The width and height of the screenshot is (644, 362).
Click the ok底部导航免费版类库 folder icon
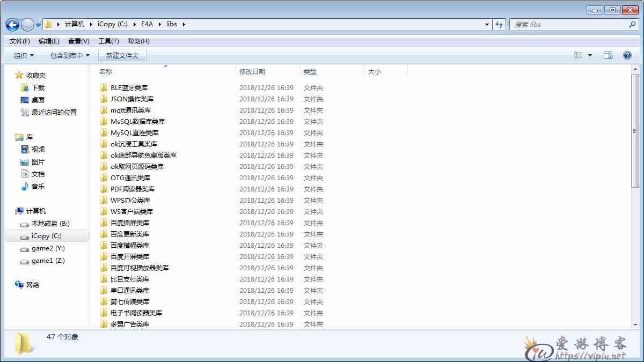pos(104,155)
